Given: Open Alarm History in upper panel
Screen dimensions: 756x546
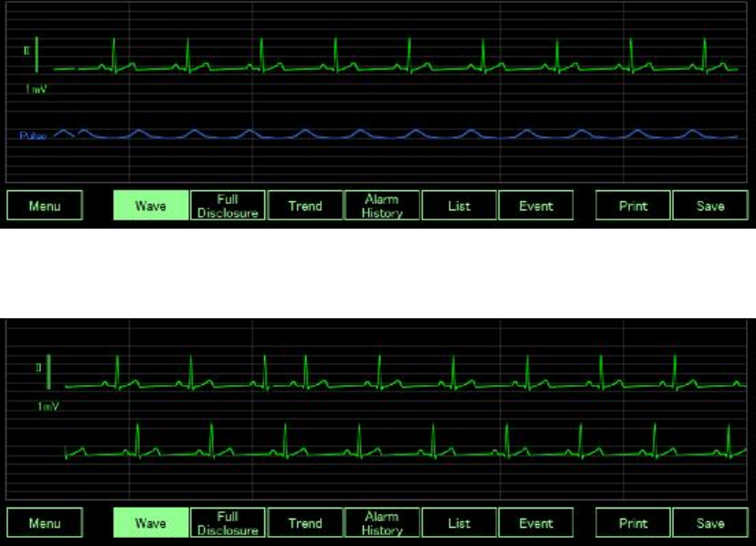Looking at the screenshot, I should pyautogui.click(x=382, y=206).
